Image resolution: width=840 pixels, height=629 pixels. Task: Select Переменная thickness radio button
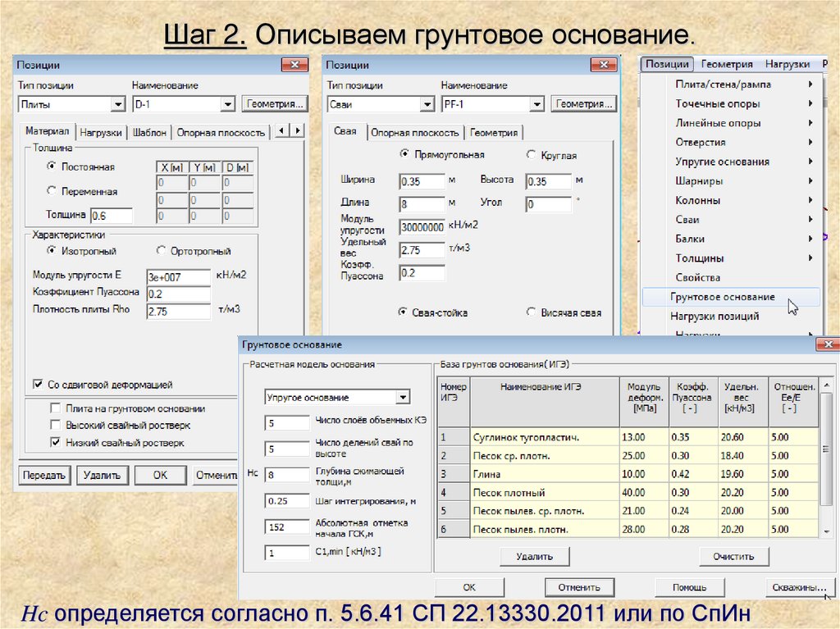tap(52, 190)
